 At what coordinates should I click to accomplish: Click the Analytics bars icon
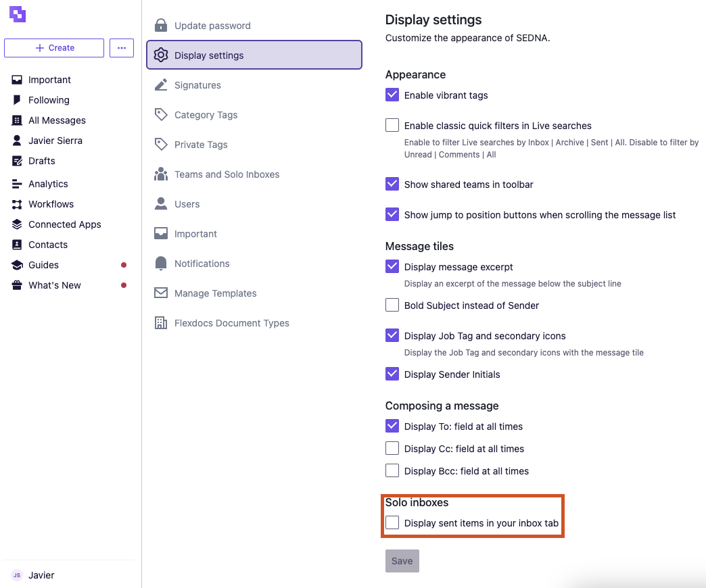17,184
